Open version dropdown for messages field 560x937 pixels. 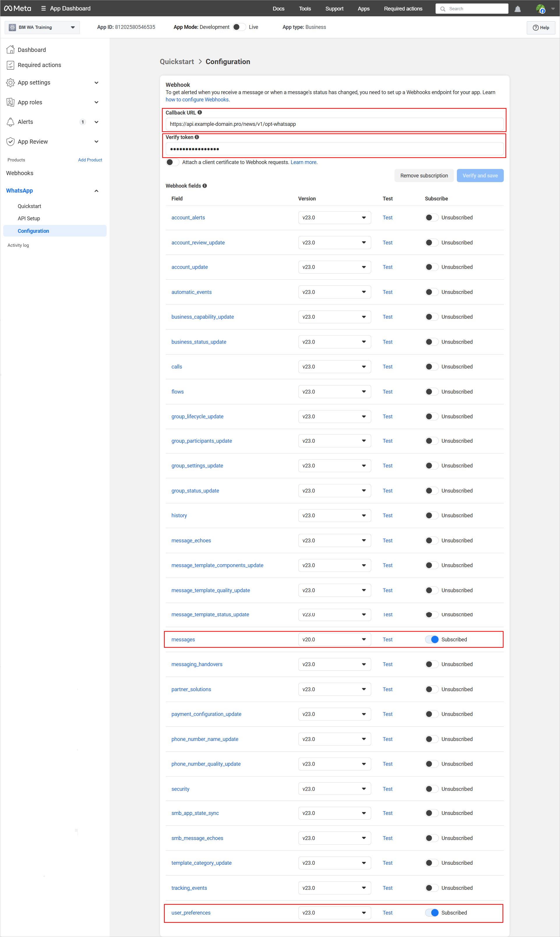pos(334,639)
